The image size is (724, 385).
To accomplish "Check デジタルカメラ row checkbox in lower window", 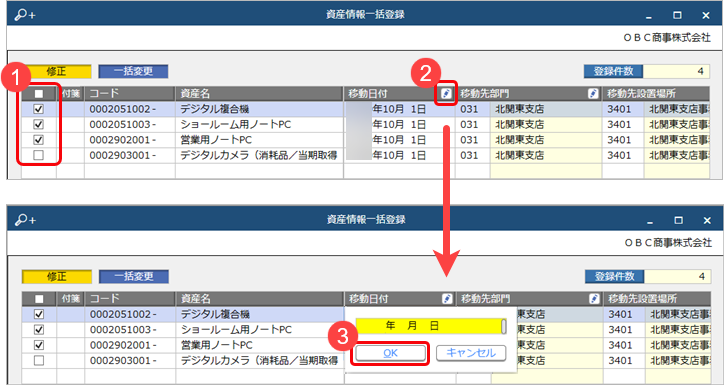I will coord(39,361).
